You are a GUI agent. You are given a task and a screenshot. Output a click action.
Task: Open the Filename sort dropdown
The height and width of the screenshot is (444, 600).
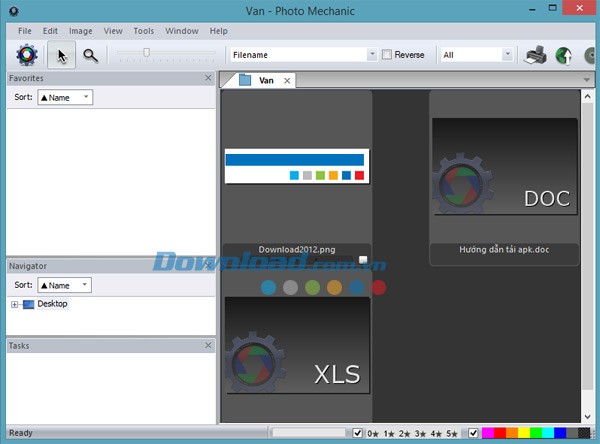[x=372, y=55]
